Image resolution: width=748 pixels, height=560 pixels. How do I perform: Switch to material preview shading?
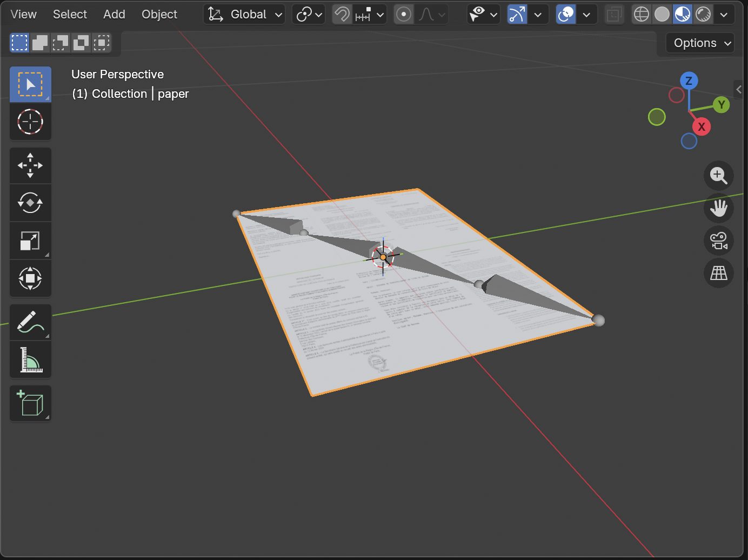[x=683, y=15]
